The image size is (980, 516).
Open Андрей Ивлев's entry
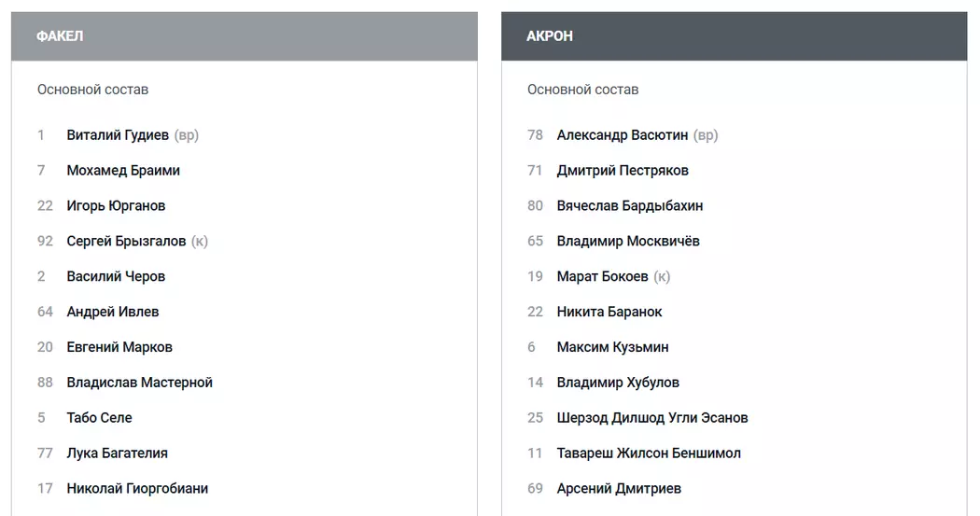point(113,313)
